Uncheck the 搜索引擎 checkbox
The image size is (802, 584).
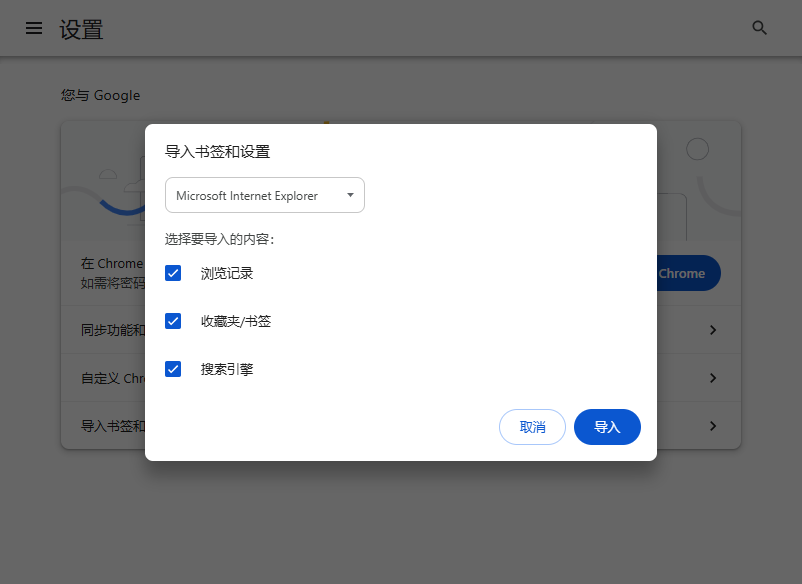coord(173,369)
